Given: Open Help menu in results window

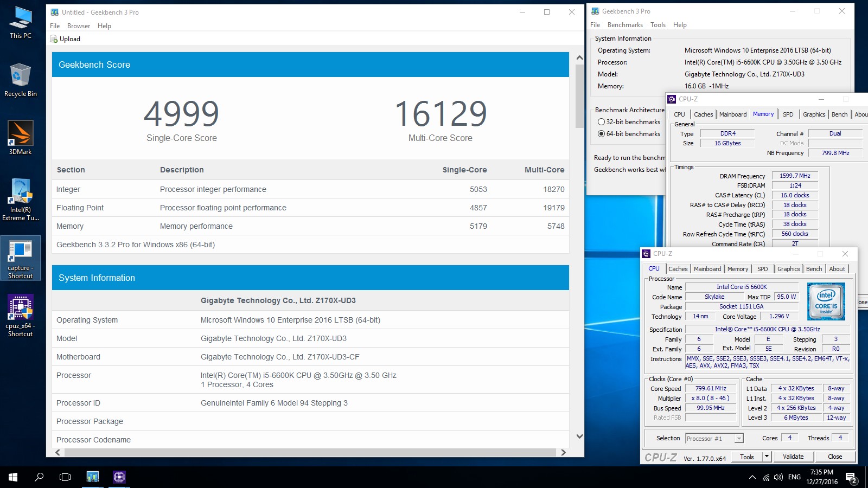Looking at the screenshot, I should [x=104, y=26].
